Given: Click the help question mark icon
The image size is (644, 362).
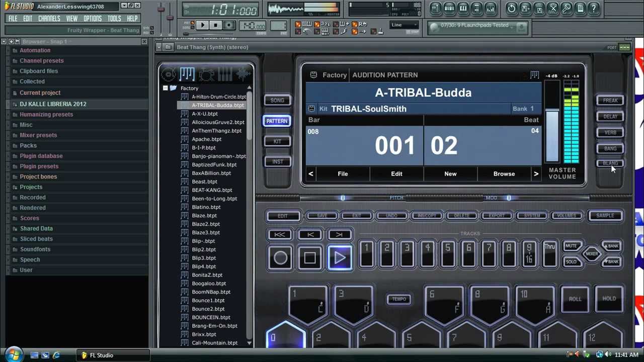Looking at the screenshot, I should click(x=594, y=8).
